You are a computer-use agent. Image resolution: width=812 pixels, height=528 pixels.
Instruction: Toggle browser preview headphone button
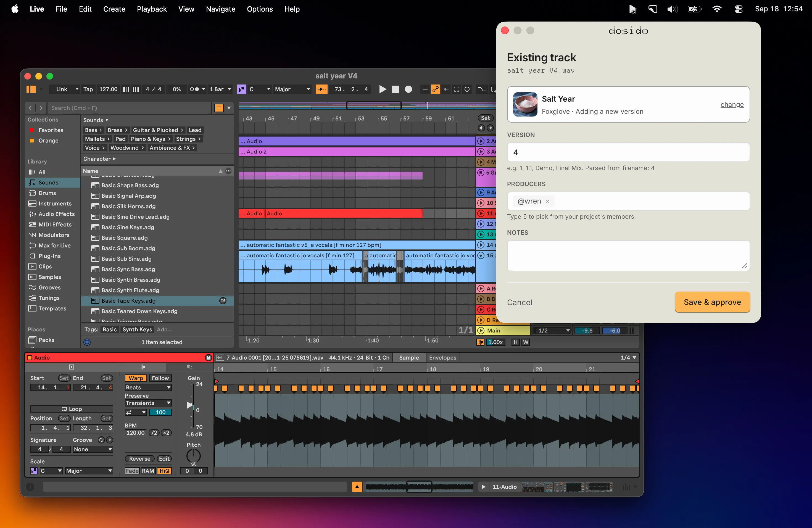click(87, 342)
